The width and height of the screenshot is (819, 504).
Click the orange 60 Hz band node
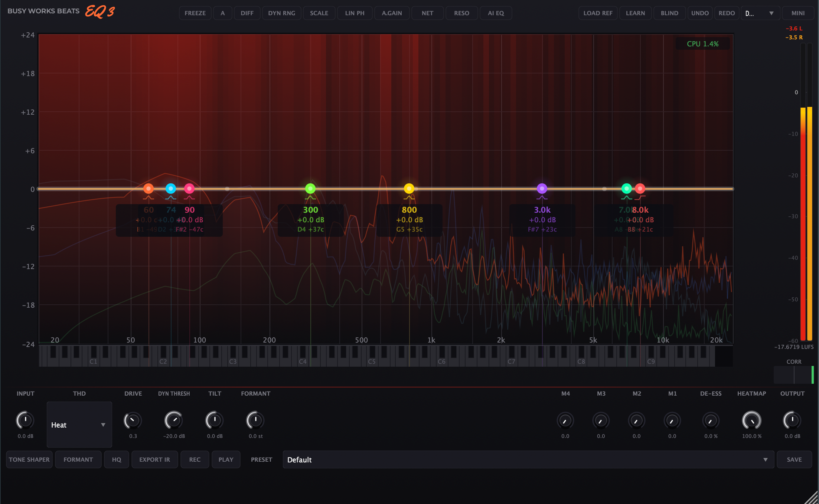(x=149, y=189)
